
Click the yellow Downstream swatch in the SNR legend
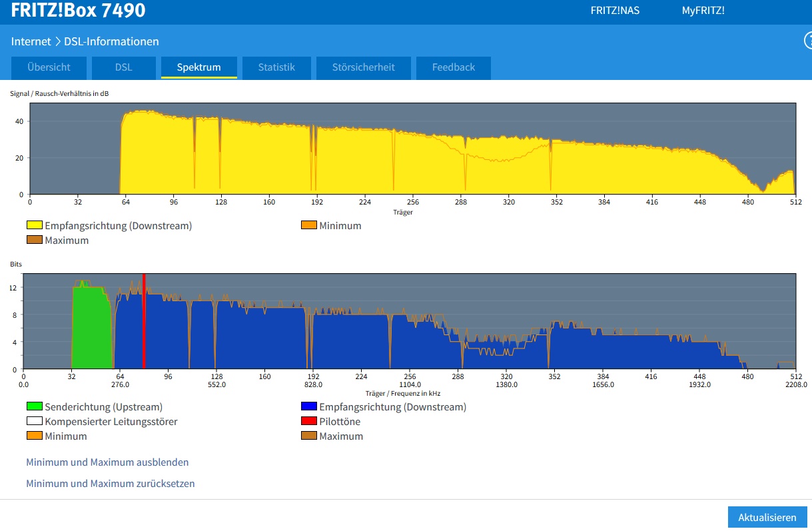pos(34,226)
